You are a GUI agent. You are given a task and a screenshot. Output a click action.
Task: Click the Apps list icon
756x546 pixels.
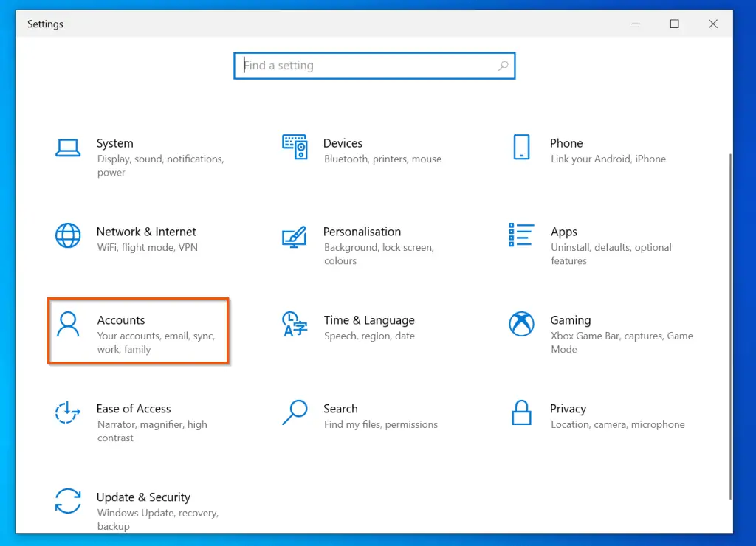522,236
